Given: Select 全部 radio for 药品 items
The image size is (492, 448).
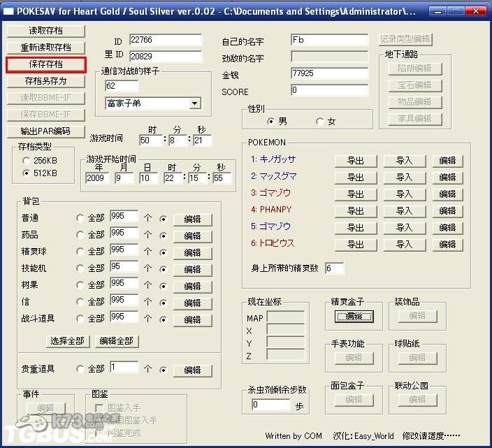Looking at the screenshot, I should (80, 236).
